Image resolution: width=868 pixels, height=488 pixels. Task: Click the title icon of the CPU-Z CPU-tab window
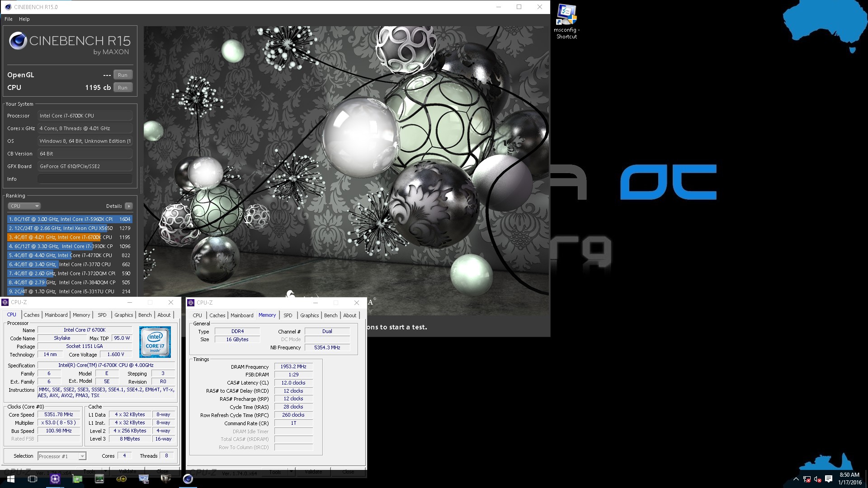(5, 302)
